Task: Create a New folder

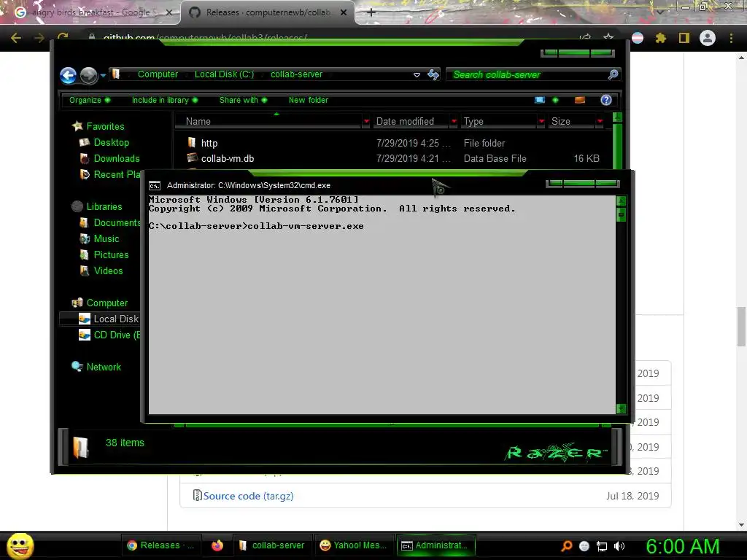Action: pos(309,100)
